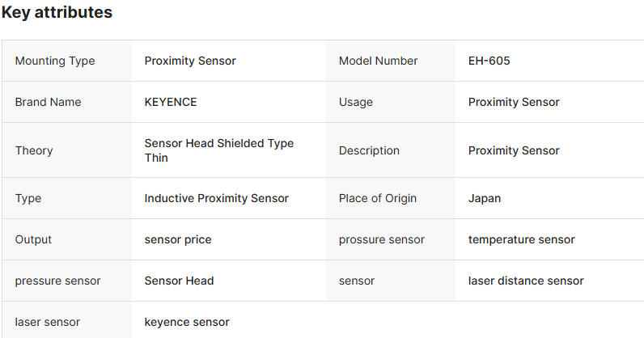Select the Model Number label

pos(379,61)
